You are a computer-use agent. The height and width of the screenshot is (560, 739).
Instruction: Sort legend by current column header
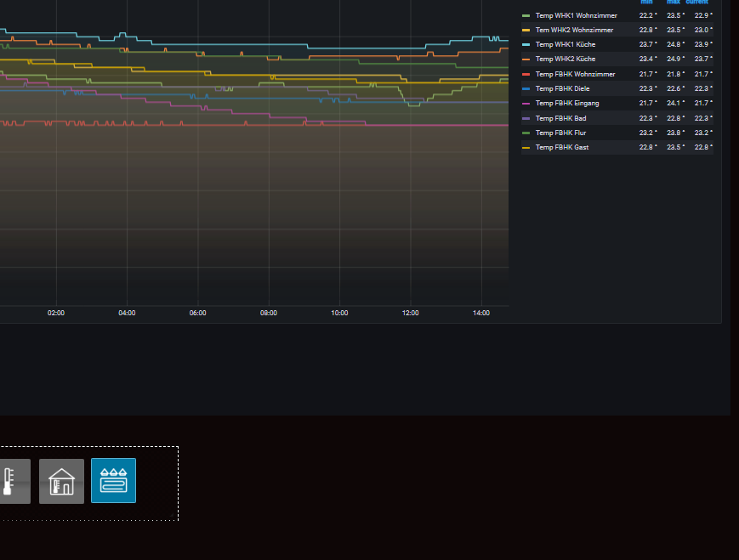pyautogui.click(x=697, y=2)
